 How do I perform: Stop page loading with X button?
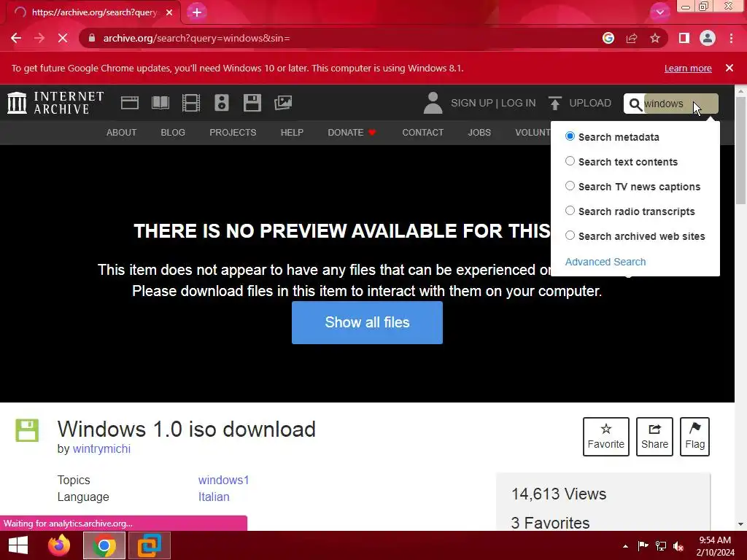(x=63, y=38)
